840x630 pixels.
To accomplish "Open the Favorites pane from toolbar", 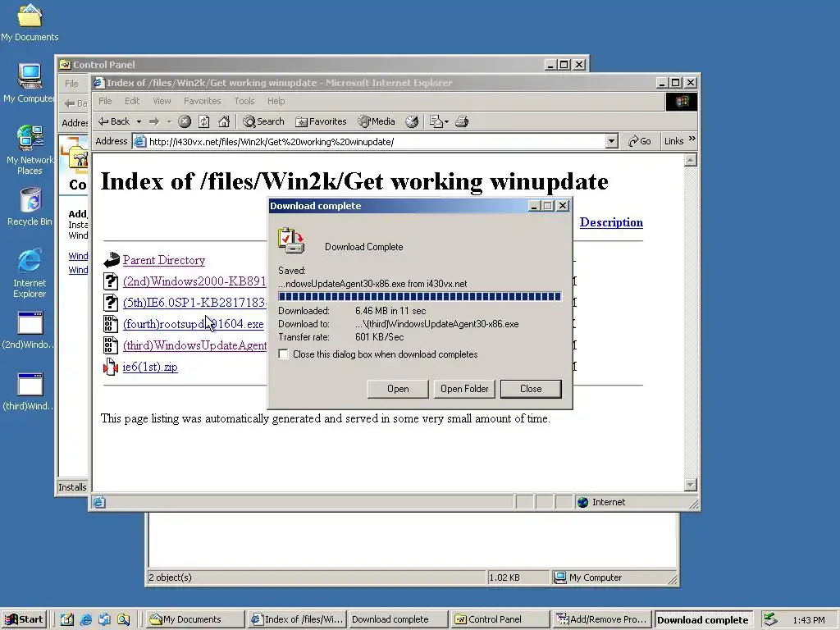I will (321, 121).
